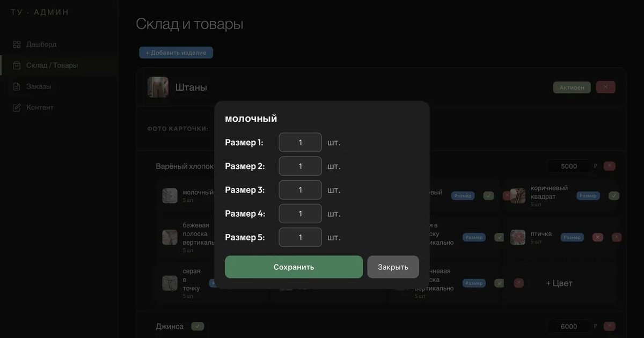Click the Штаны product thumbnail
This screenshot has width=644, height=338.
(158, 87)
